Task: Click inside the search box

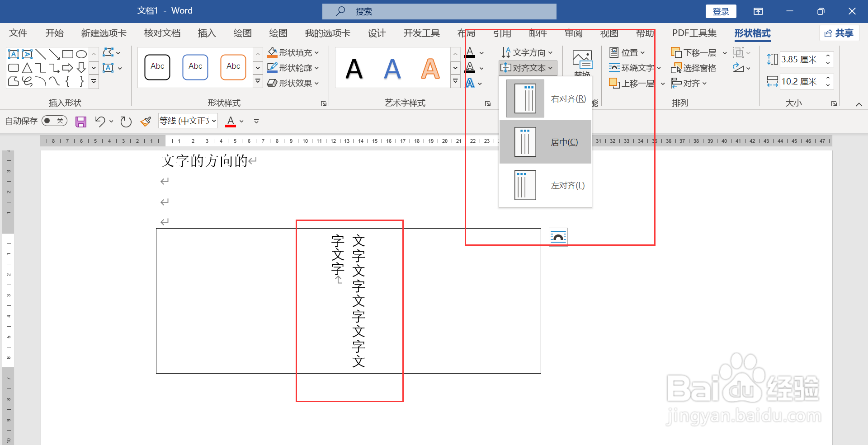Action: pyautogui.click(x=439, y=11)
